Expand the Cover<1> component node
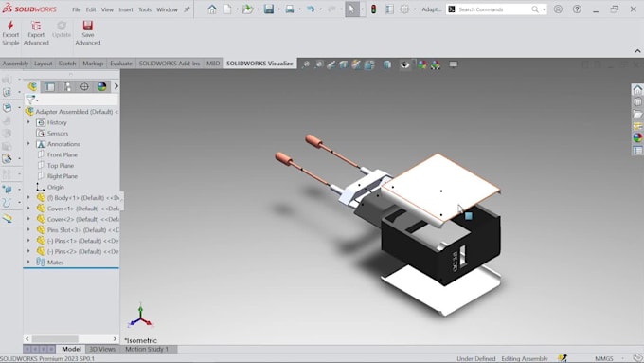This screenshot has height=363, width=644. [x=28, y=208]
